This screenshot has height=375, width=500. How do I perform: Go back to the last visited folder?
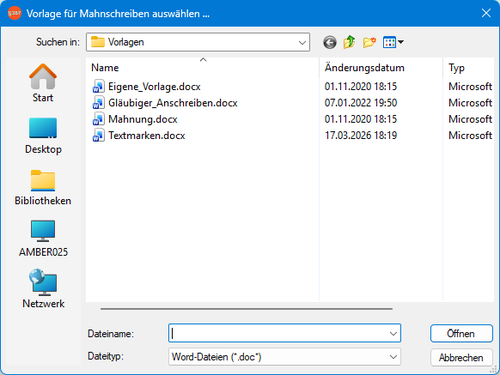click(x=330, y=42)
